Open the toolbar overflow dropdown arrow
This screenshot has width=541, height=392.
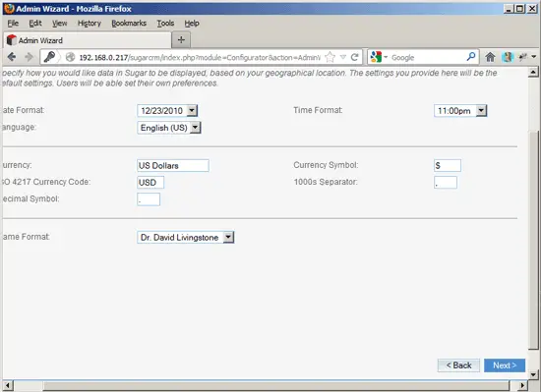(534, 57)
